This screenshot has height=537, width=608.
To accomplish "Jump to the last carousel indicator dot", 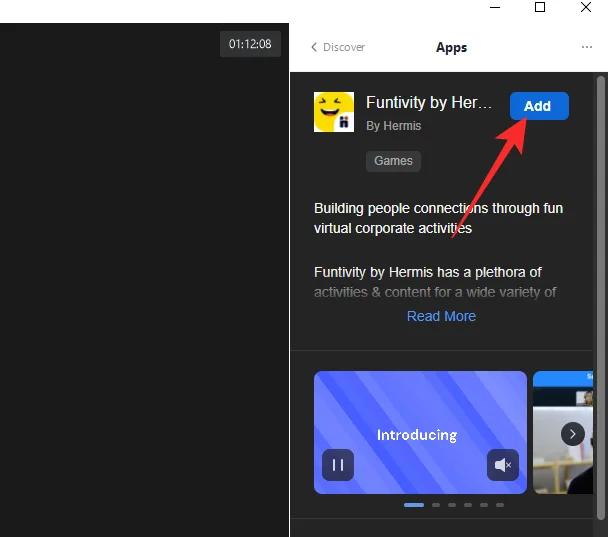I will (500, 505).
